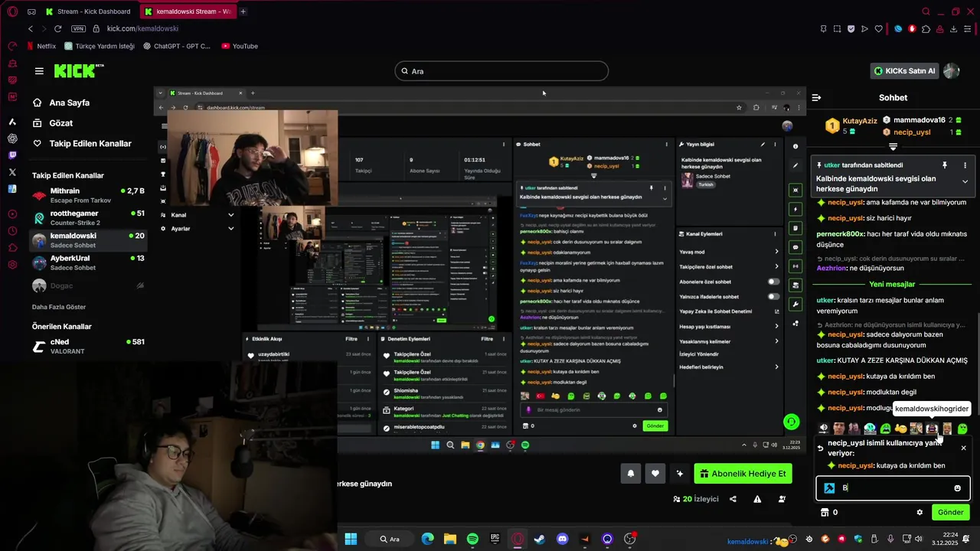
Task: Open chat settings gear icon
Action: coord(920,512)
